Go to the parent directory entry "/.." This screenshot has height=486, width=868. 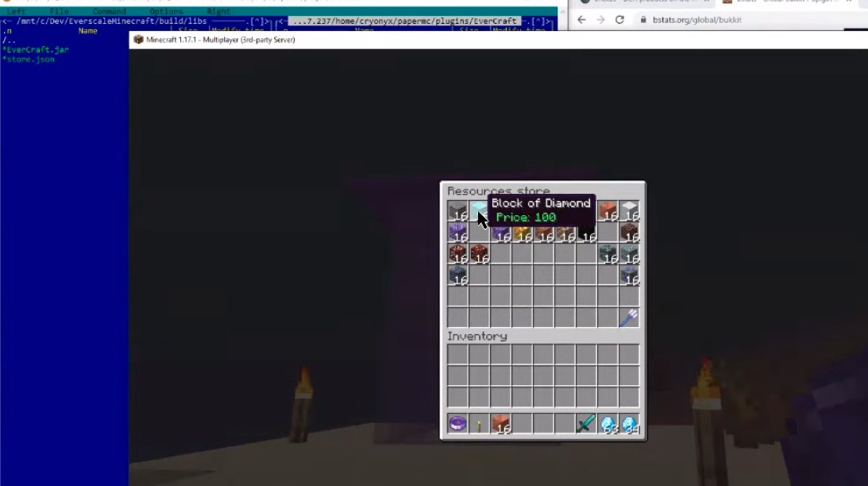[x=9, y=40]
